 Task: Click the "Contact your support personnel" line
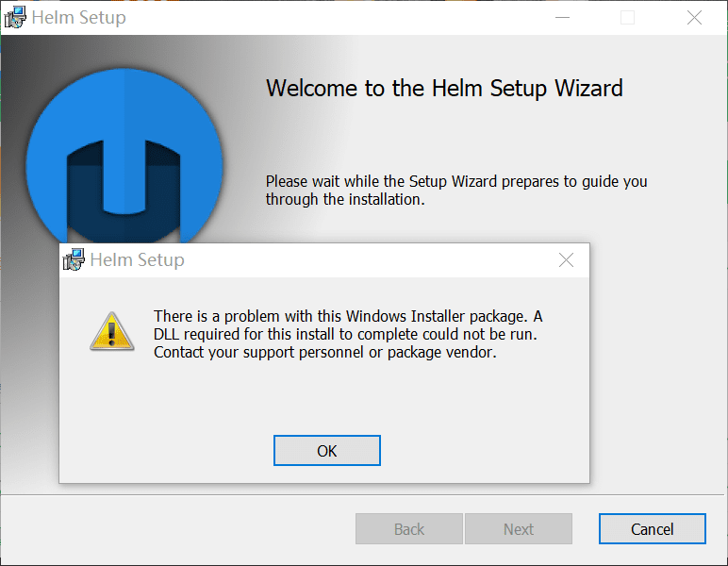pyautogui.click(x=324, y=352)
